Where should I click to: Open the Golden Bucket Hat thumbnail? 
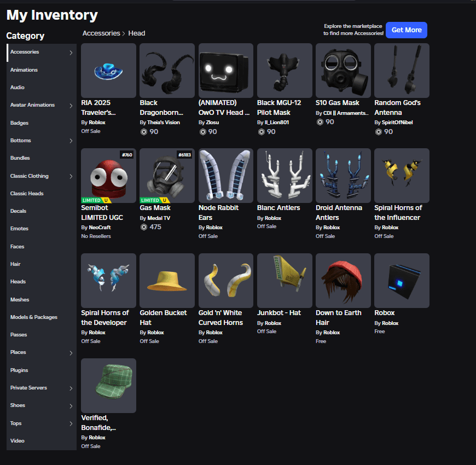pos(167,281)
